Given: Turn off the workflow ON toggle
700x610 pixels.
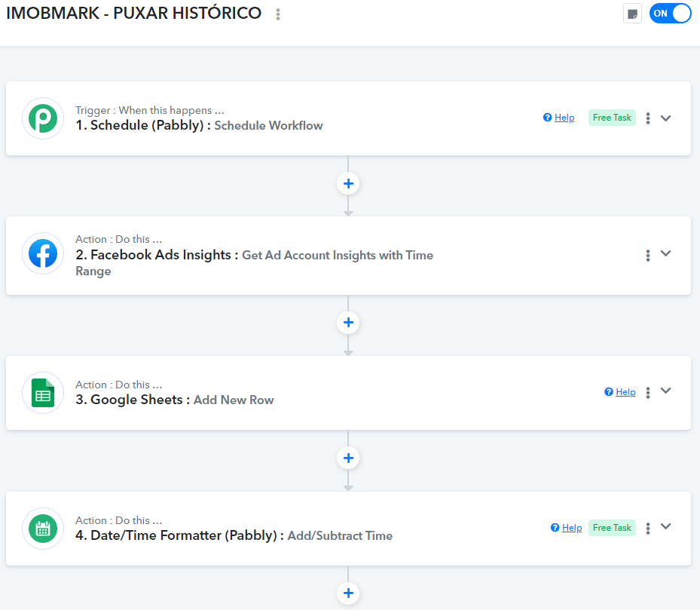Looking at the screenshot, I should click(x=670, y=14).
